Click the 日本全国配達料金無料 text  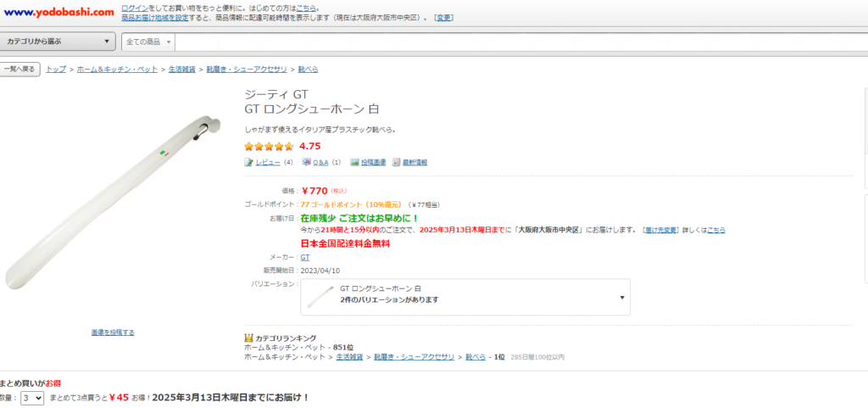pyautogui.click(x=346, y=243)
